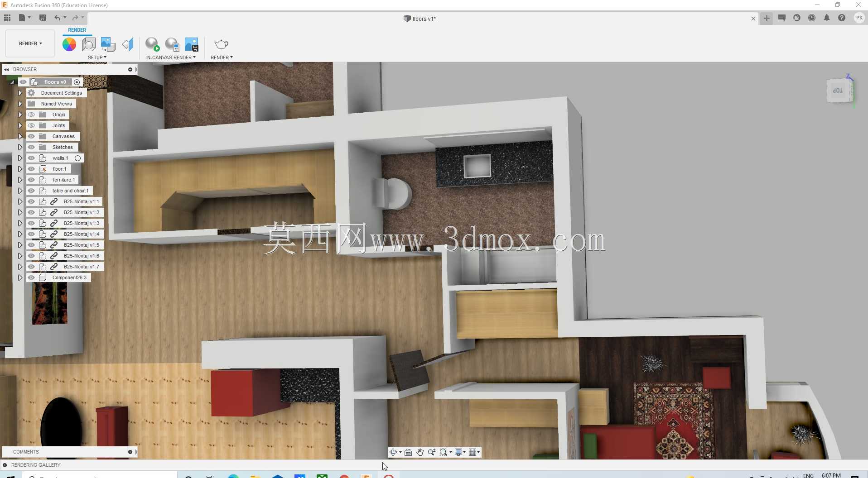868x478 pixels.
Task: Hide the Canvases folder
Action: click(31, 136)
